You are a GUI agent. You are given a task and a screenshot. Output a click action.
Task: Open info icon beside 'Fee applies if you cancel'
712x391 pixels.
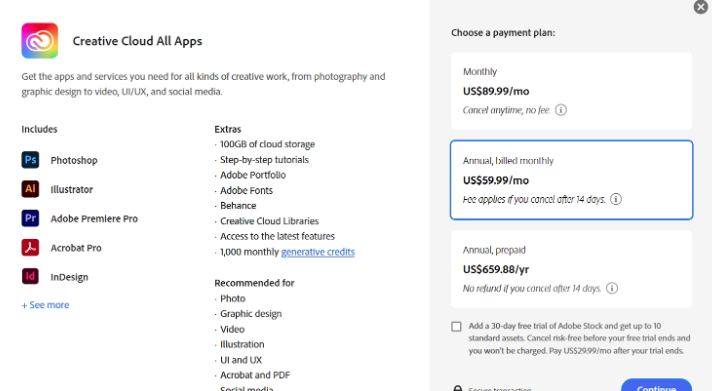(x=616, y=199)
